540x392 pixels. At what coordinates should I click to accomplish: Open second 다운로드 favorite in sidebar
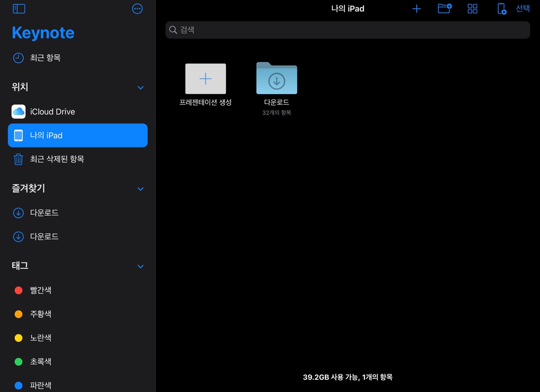78,237
